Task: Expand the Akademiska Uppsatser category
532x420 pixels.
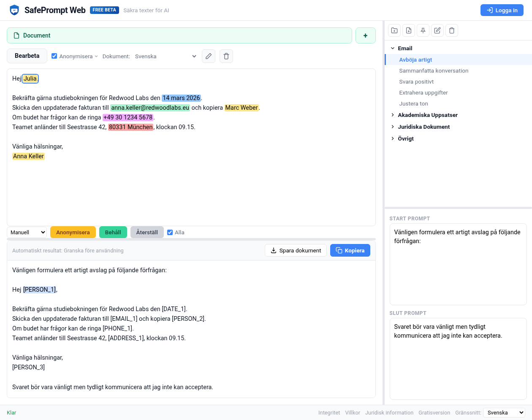Action: pyautogui.click(x=427, y=115)
